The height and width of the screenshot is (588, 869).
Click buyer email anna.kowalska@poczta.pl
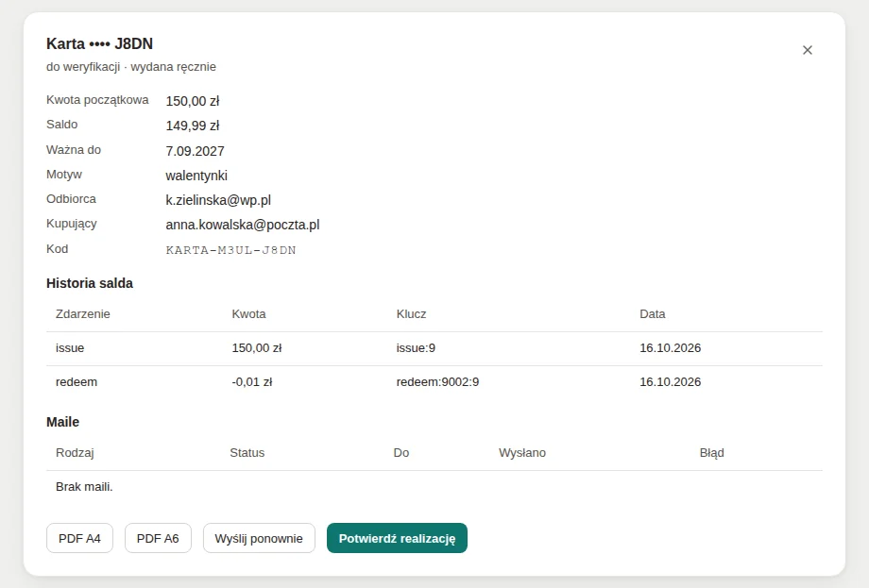click(243, 225)
